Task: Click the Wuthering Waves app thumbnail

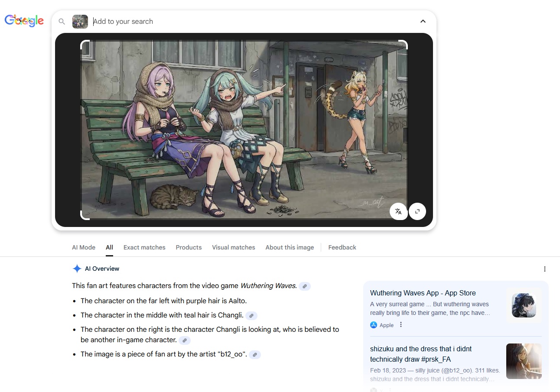Action: coord(524,305)
